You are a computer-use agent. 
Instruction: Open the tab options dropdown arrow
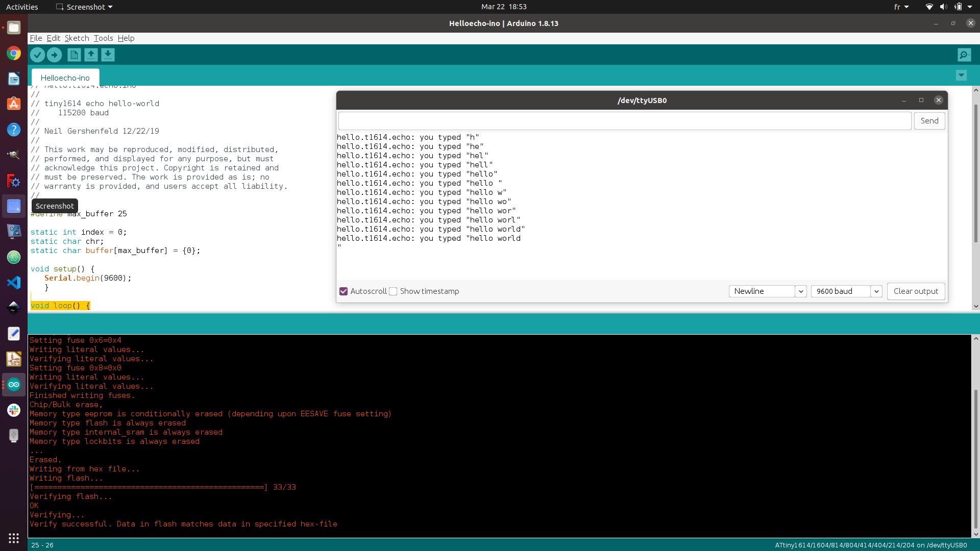[x=961, y=76]
